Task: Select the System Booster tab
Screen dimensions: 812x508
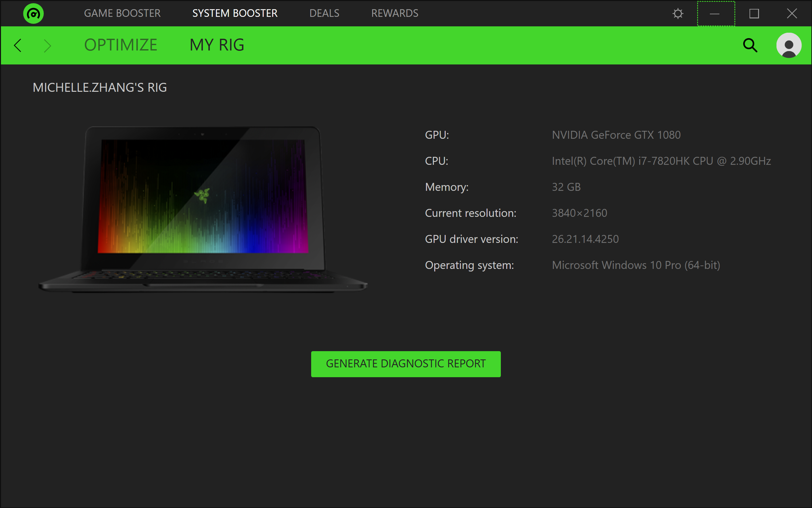Action: coord(235,13)
